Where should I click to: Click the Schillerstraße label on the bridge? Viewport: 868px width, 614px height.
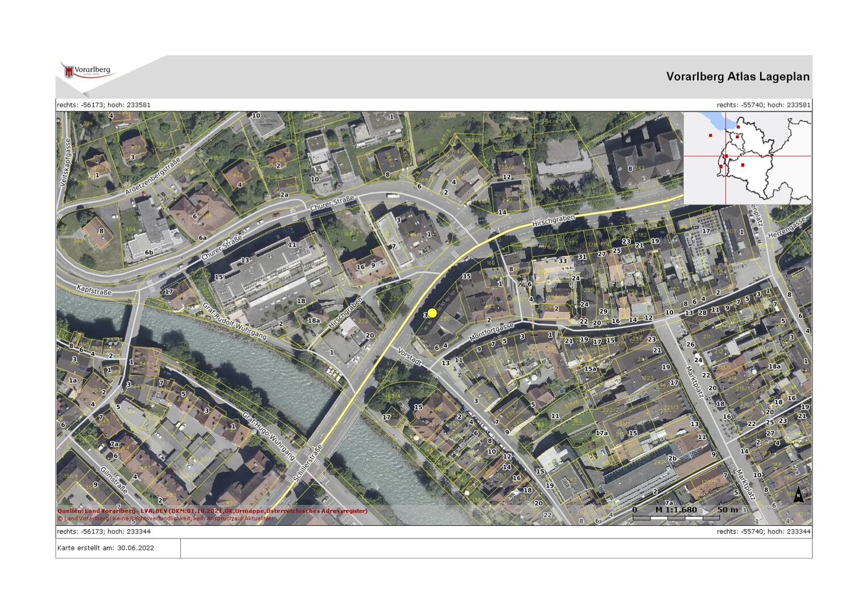pos(308,463)
